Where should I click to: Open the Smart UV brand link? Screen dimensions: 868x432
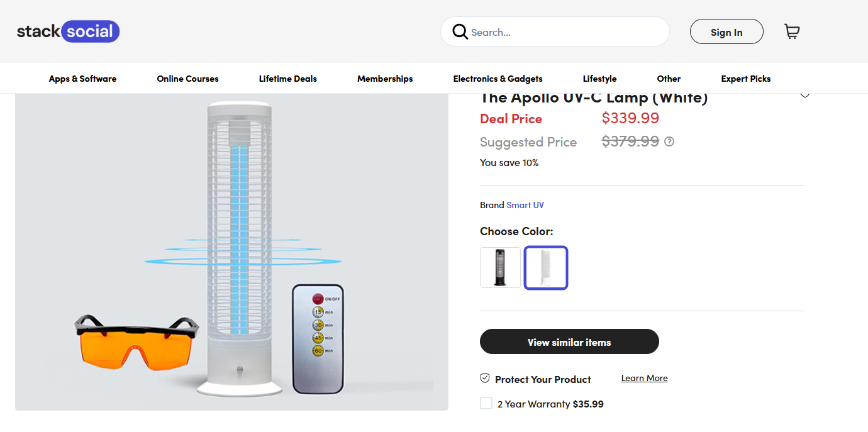tap(525, 205)
